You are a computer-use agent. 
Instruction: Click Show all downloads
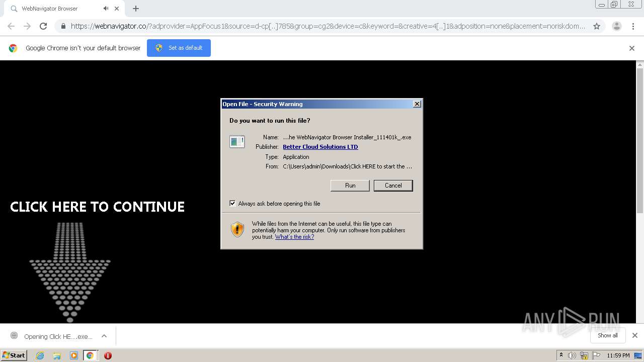608,335
